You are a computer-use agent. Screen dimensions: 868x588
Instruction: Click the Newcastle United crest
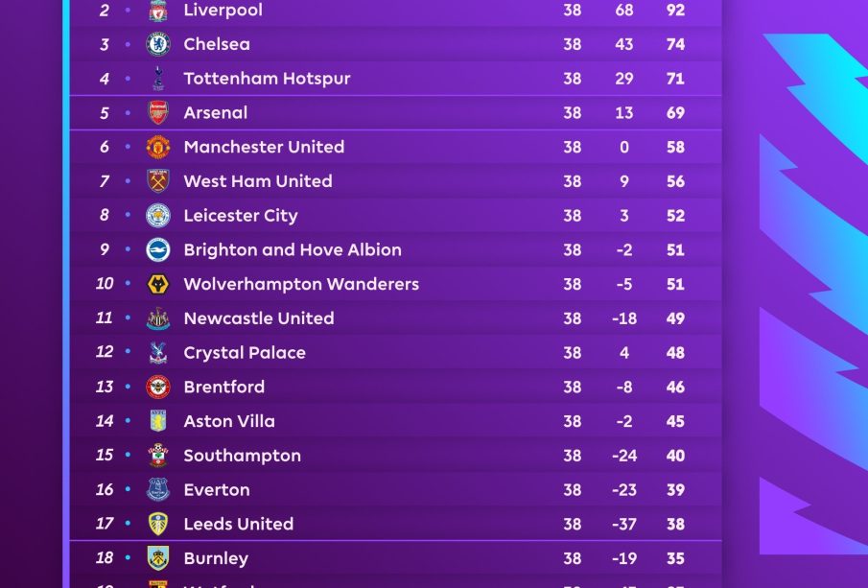click(158, 318)
